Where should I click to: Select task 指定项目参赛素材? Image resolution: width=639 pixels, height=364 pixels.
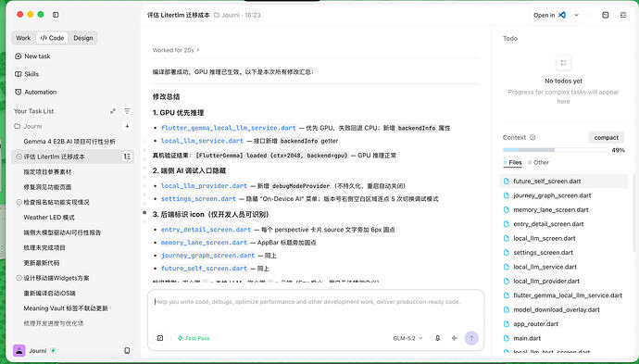point(47,172)
